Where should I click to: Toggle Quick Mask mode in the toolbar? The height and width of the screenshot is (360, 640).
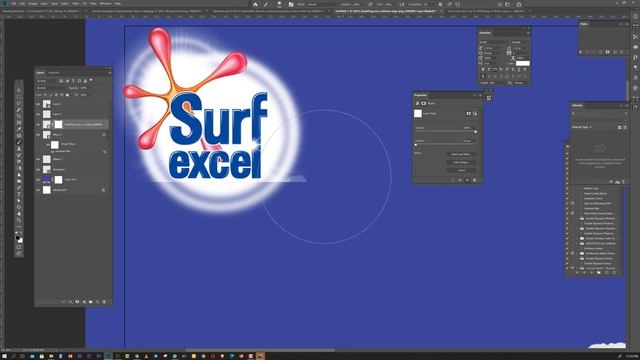click(x=19, y=247)
